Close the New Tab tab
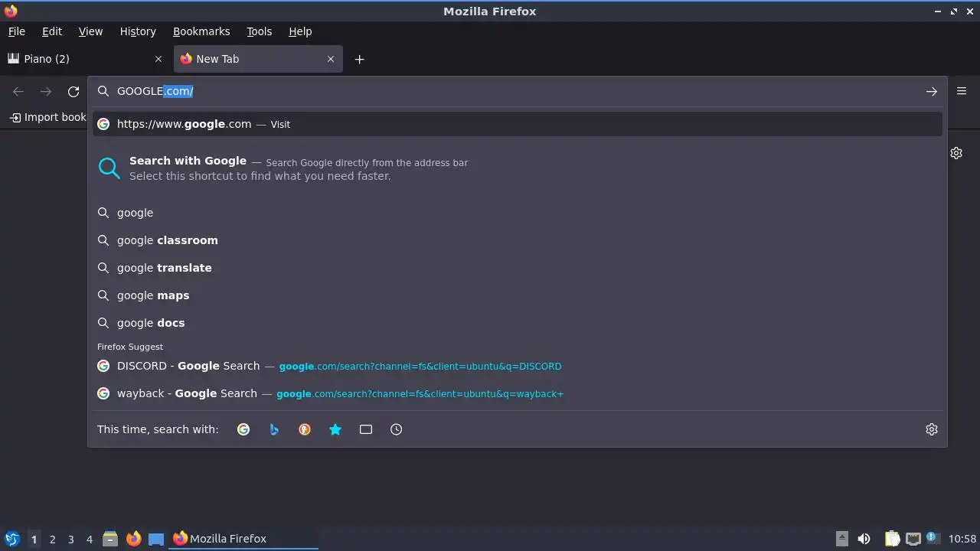 coord(331,59)
